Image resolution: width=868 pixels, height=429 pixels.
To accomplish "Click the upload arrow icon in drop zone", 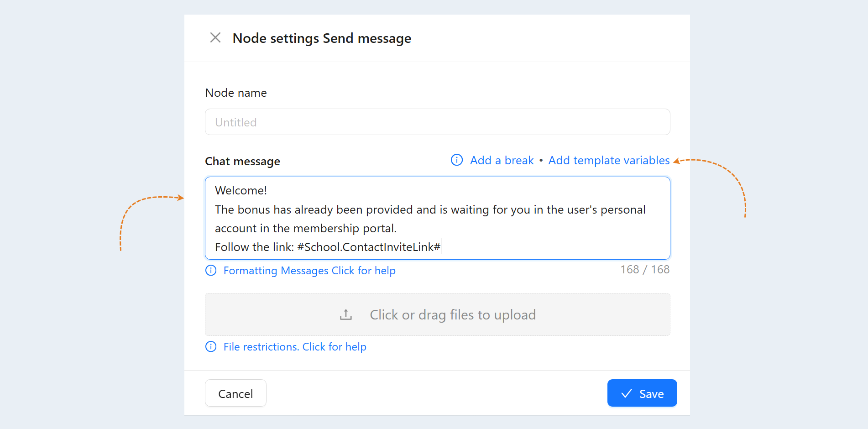I will click(346, 314).
